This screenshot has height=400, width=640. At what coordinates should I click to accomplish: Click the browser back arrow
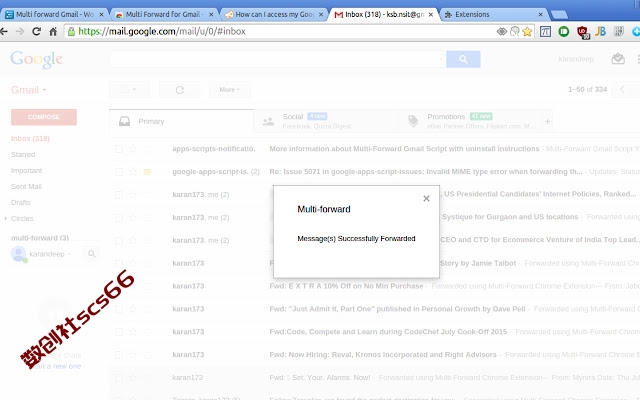coord(4,31)
